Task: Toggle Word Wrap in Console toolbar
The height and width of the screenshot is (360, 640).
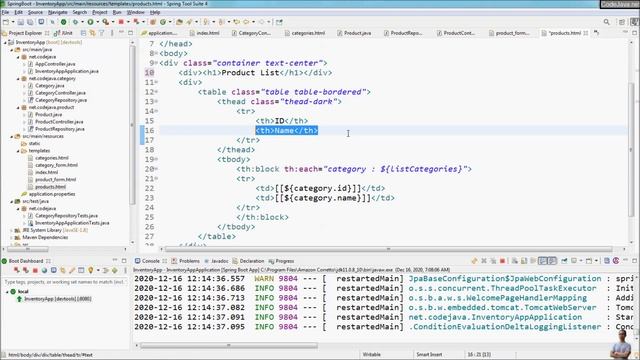Action: pyautogui.click(x=533, y=261)
